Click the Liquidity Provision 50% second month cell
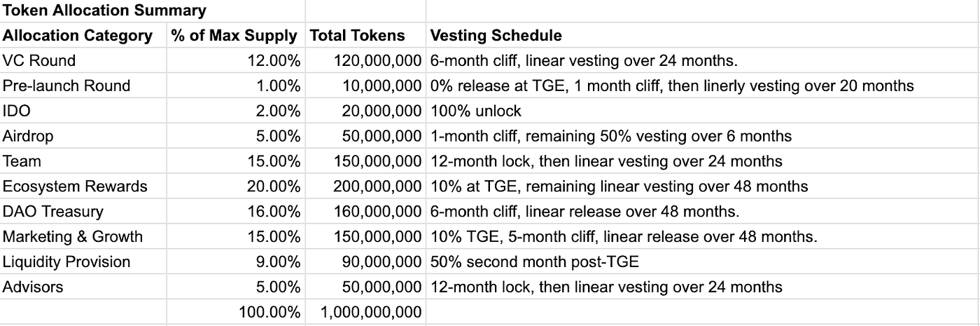The height and width of the screenshot is (326, 980). pos(703,262)
